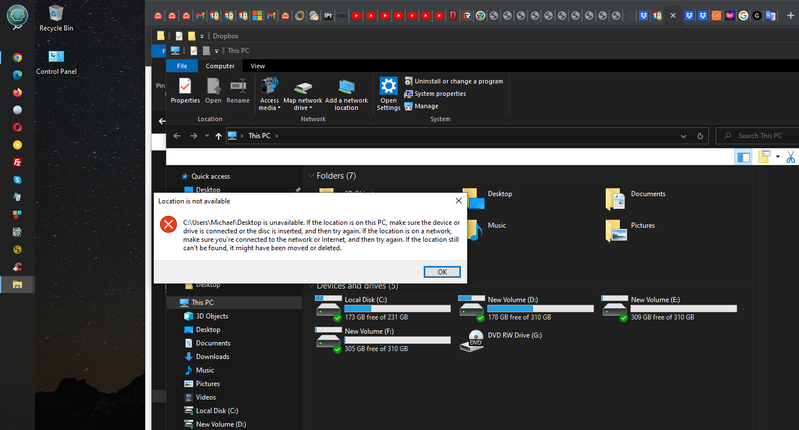The width and height of the screenshot is (799, 430).
Task: Select Downloads in the navigation pane
Action: [212, 356]
